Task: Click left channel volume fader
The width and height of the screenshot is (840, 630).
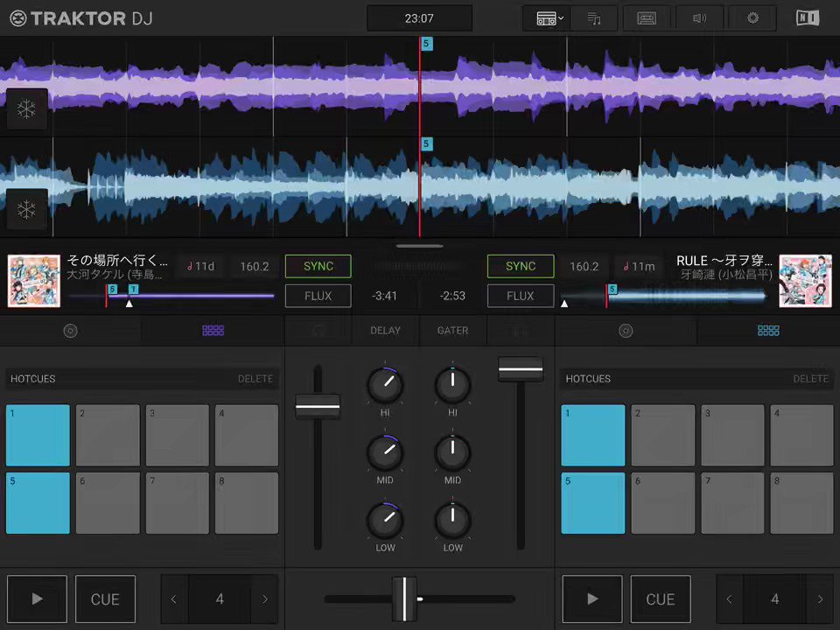Action: pos(318,406)
